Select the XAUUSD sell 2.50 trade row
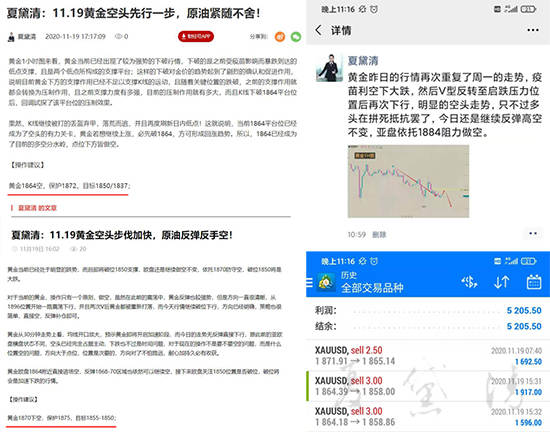 click(x=428, y=356)
